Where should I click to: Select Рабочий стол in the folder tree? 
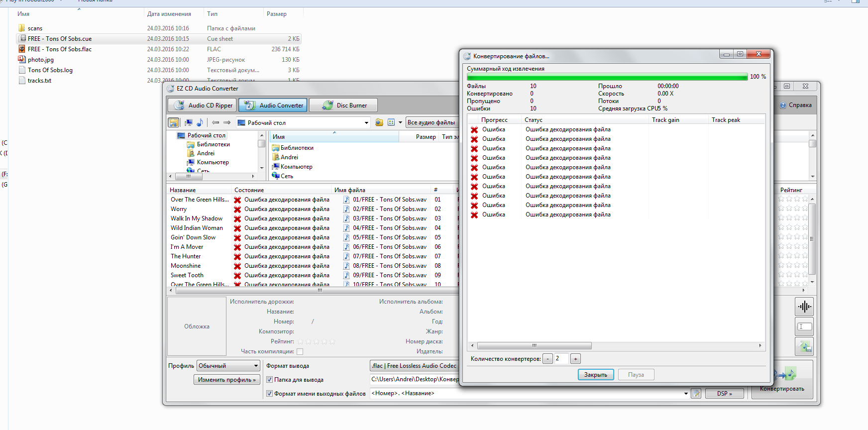(x=206, y=135)
